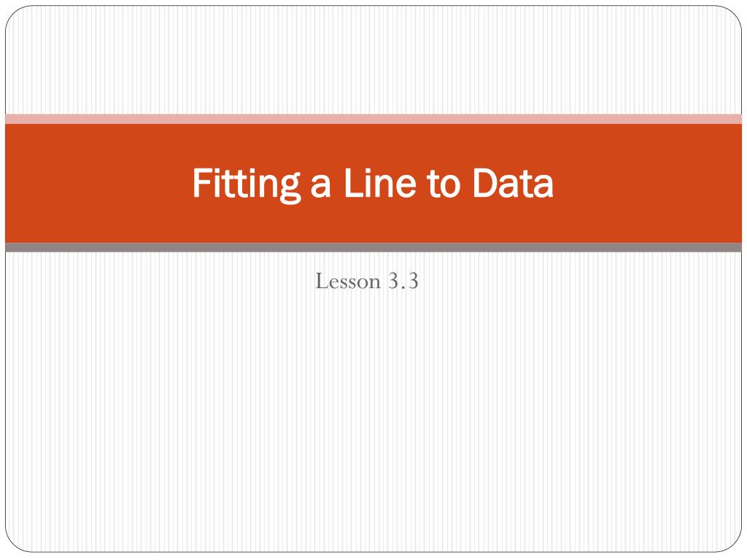The height and width of the screenshot is (560, 747).
Task: Click the word 'Fitting' in the title
Action: click(x=247, y=184)
